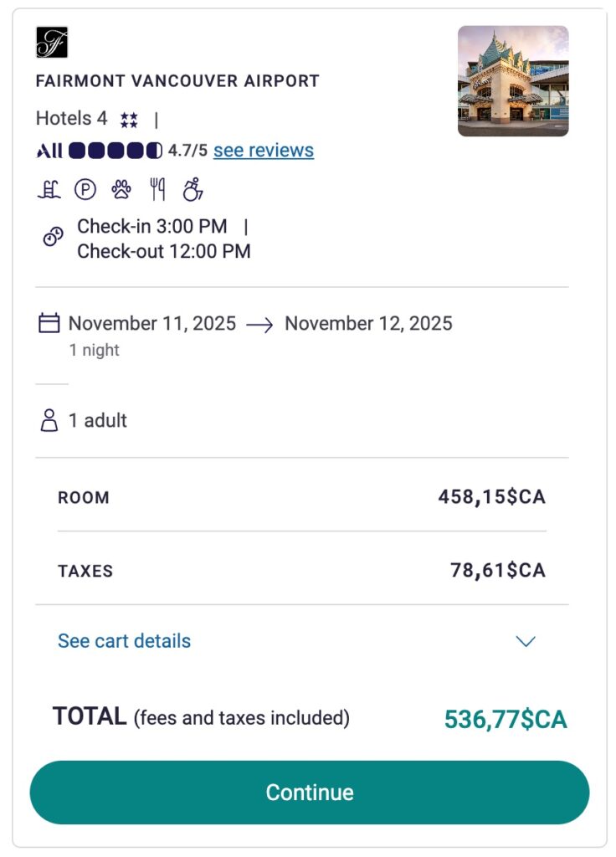Click the calendar icon beside the dates
The height and width of the screenshot is (857, 616).
(49, 322)
